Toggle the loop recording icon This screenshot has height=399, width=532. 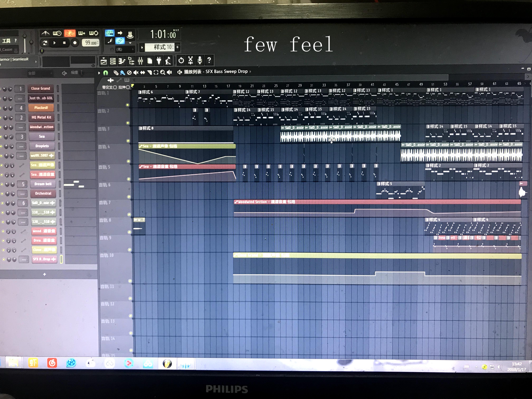pyautogui.click(x=94, y=33)
